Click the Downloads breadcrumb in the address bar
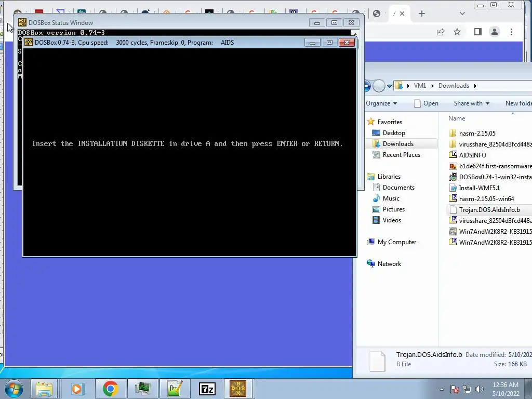This screenshot has height=399, width=532. 454,86
